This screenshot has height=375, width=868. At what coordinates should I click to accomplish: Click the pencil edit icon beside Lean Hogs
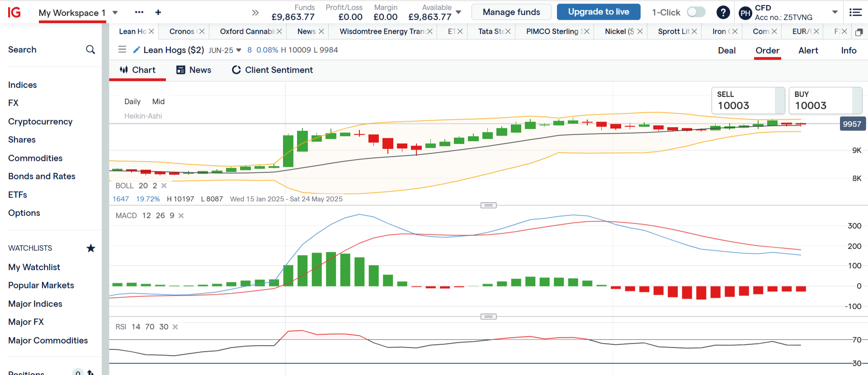(x=137, y=49)
